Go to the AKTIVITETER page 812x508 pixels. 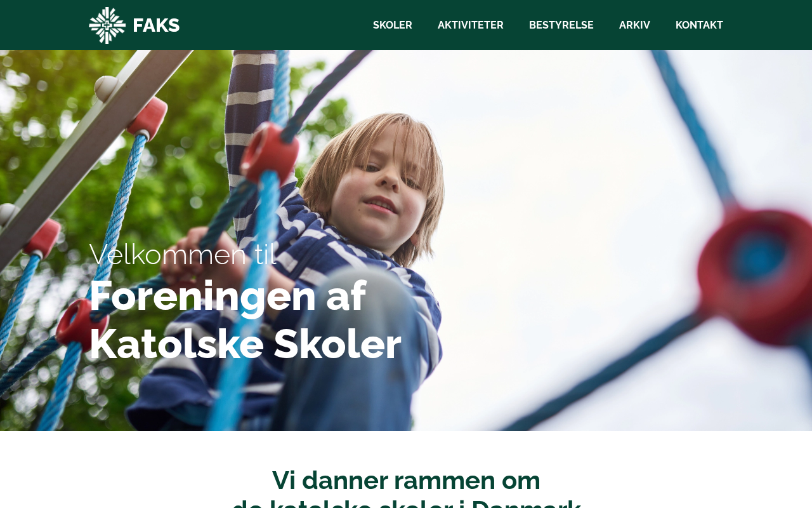(x=471, y=25)
